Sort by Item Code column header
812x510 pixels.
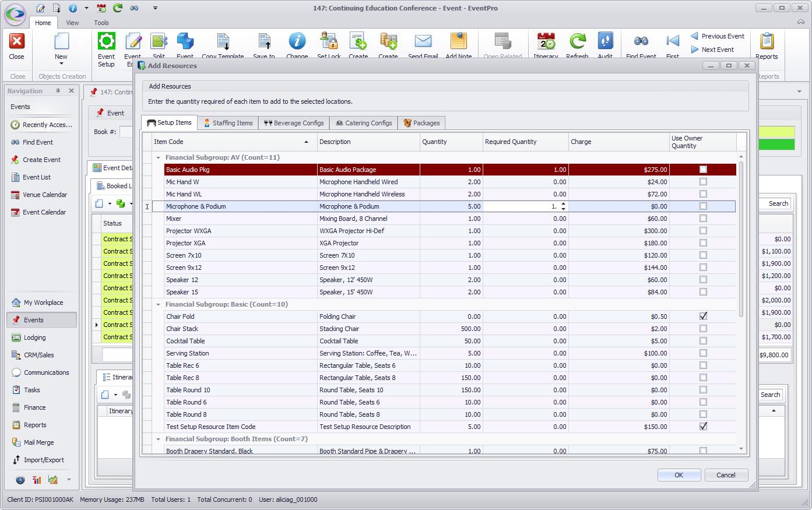[x=234, y=142]
